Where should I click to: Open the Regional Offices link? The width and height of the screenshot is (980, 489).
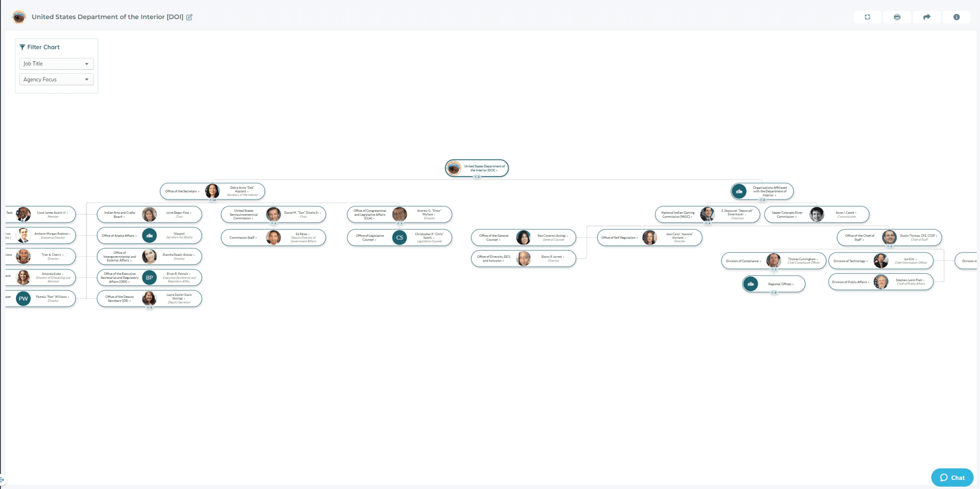tap(781, 284)
